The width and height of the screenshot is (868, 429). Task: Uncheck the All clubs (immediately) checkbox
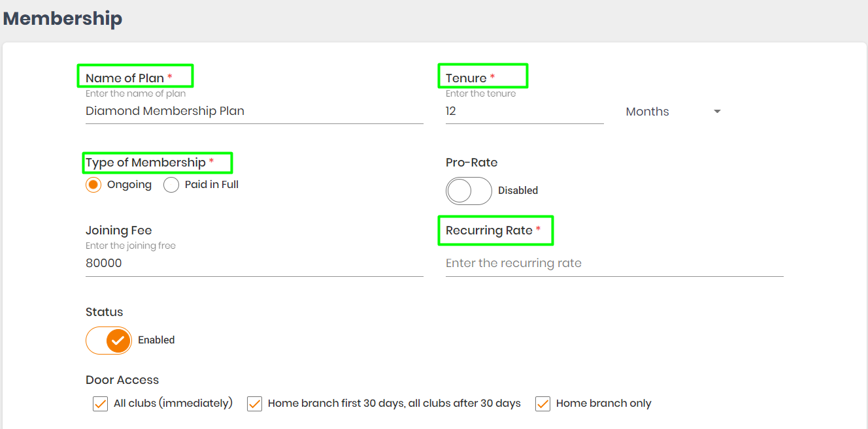point(100,404)
